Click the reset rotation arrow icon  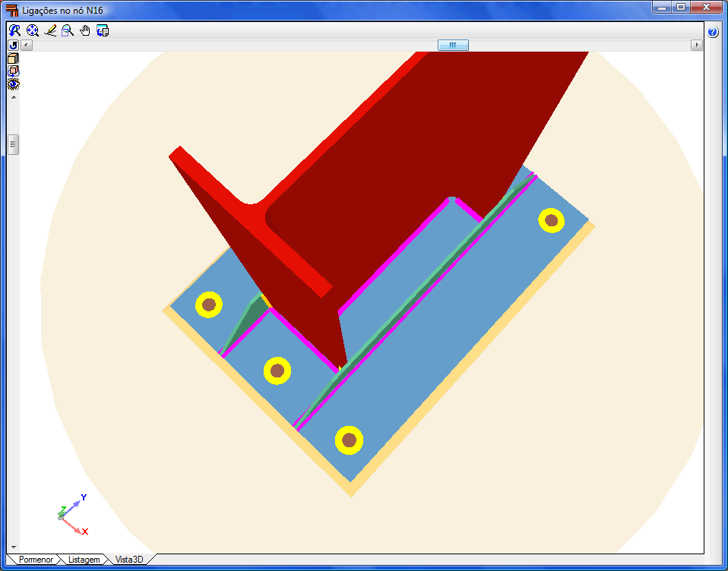pyautogui.click(x=13, y=46)
